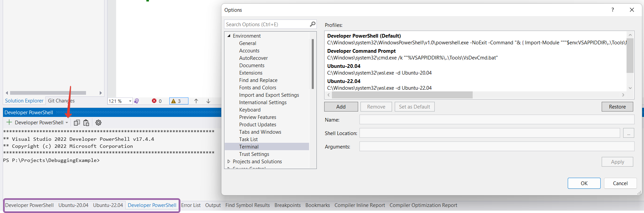Switch to Git Changes tab

(x=61, y=100)
